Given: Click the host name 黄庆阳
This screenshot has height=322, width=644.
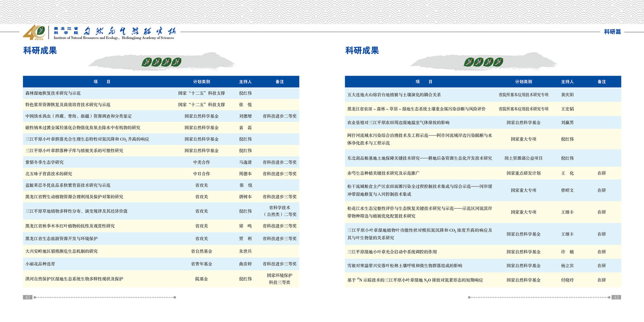Looking at the screenshot, I should 567,95.
